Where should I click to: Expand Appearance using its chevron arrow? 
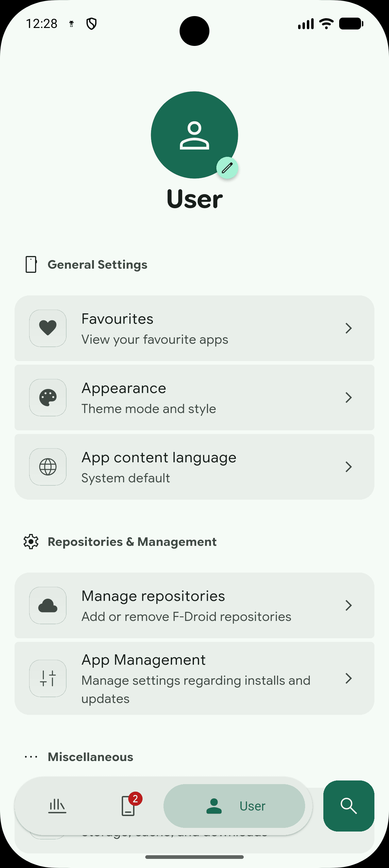click(x=349, y=398)
